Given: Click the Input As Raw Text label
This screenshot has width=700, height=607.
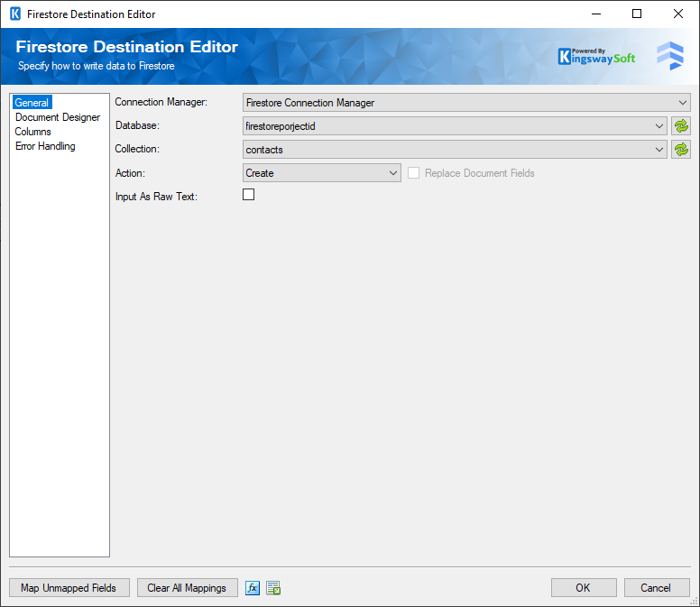Looking at the screenshot, I should [x=156, y=197].
